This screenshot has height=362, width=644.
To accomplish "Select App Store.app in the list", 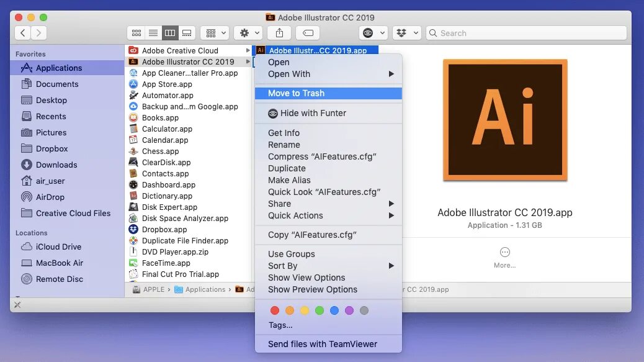I will tap(189, 84).
